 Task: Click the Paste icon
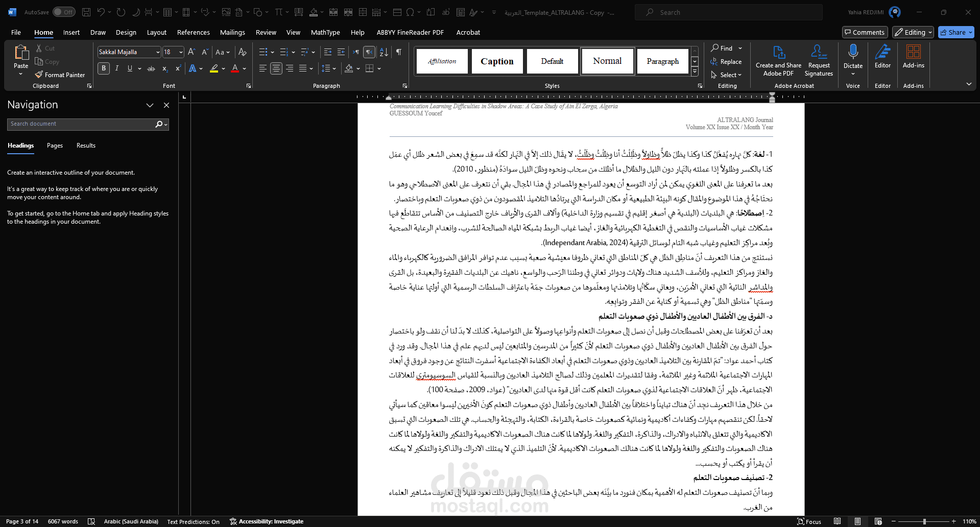21,53
